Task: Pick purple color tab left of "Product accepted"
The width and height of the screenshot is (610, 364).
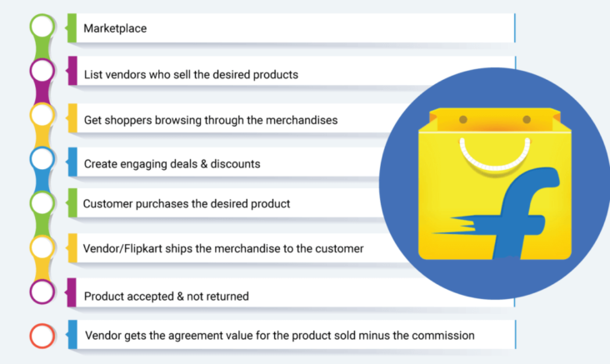Action: coord(72,292)
